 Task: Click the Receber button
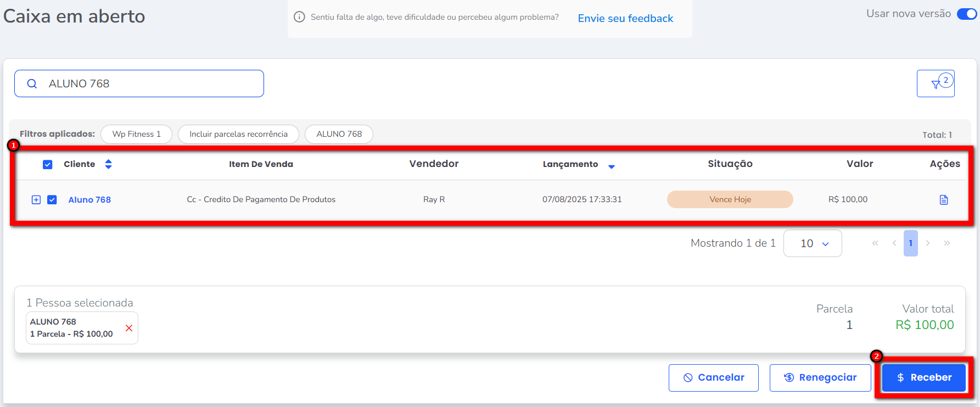[x=924, y=377]
